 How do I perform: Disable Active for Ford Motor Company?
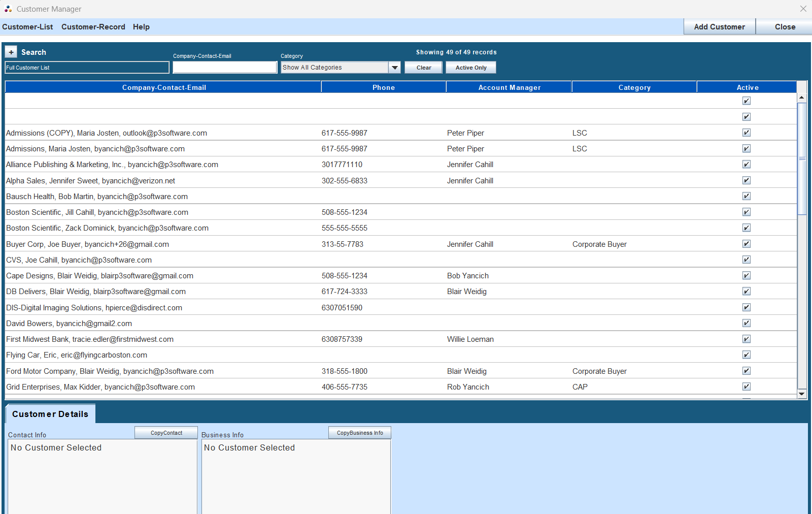click(x=746, y=370)
